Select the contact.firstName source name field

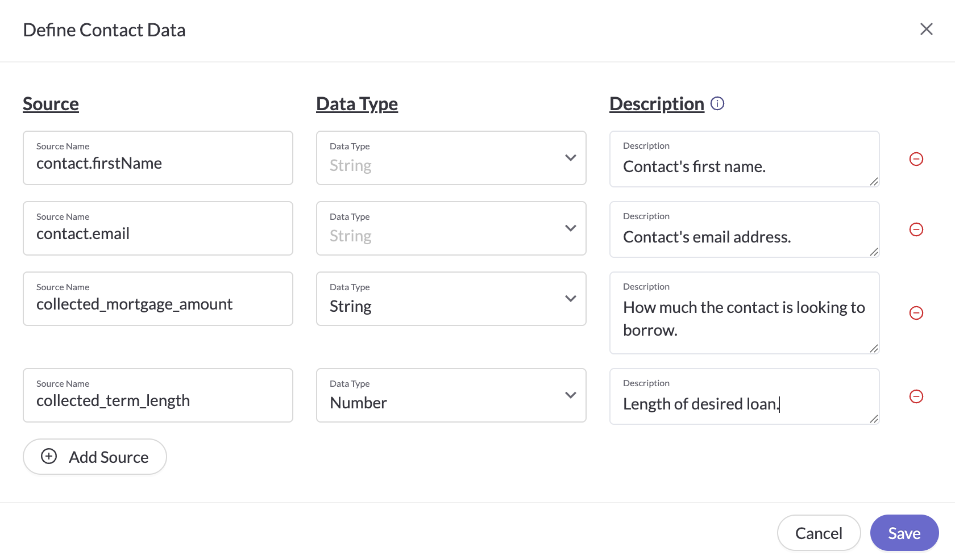158,164
